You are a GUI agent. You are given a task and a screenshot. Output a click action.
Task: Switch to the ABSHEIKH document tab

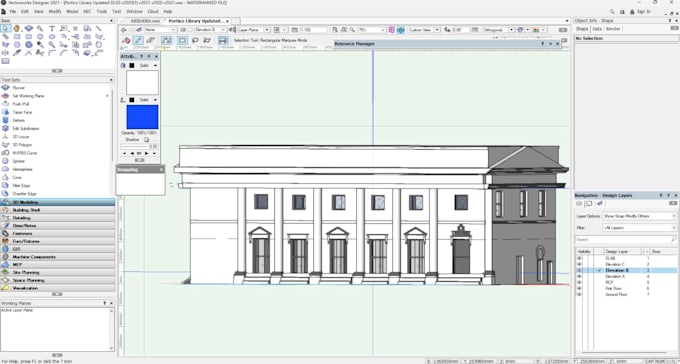[145, 21]
